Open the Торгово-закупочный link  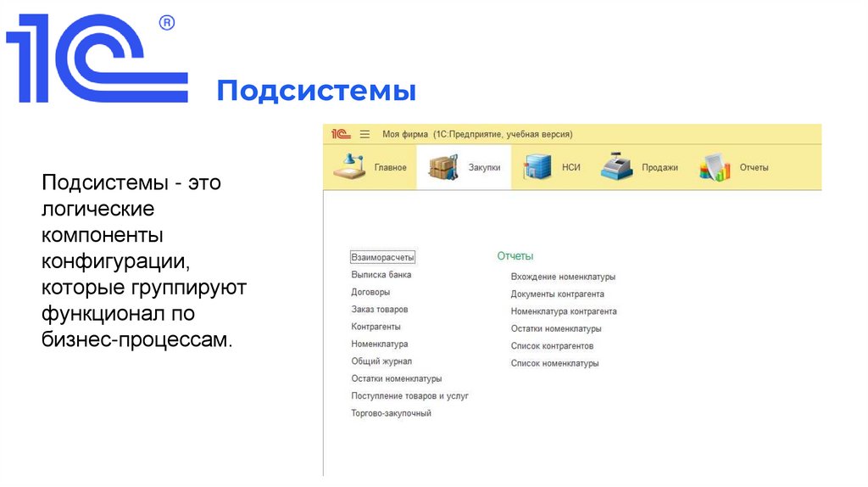[391, 413]
